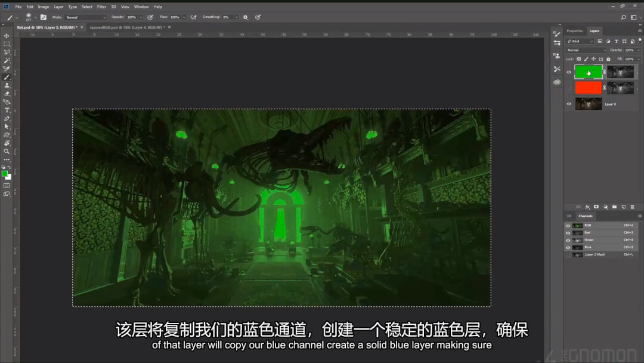Open Layers panel flyout menu
644x363 pixels.
[639, 31]
